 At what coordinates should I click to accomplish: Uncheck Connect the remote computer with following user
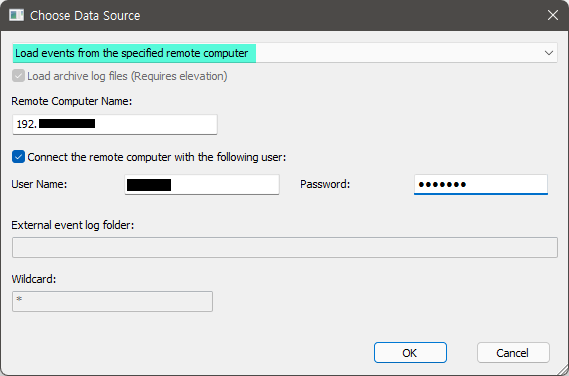(x=19, y=157)
